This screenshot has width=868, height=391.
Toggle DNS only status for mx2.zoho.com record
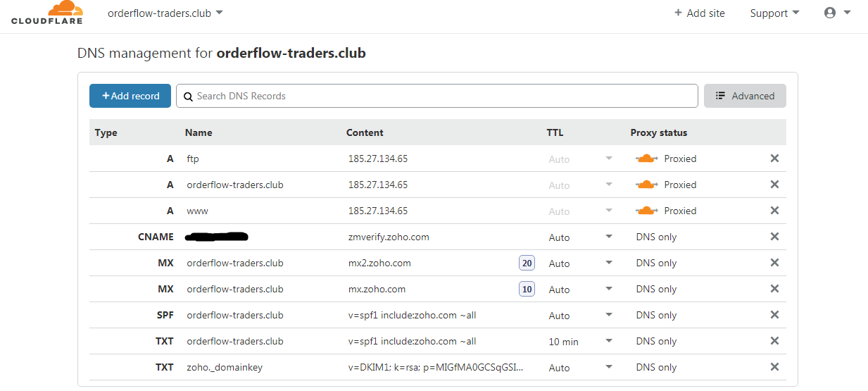pyautogui.click(x=656, y=263)
